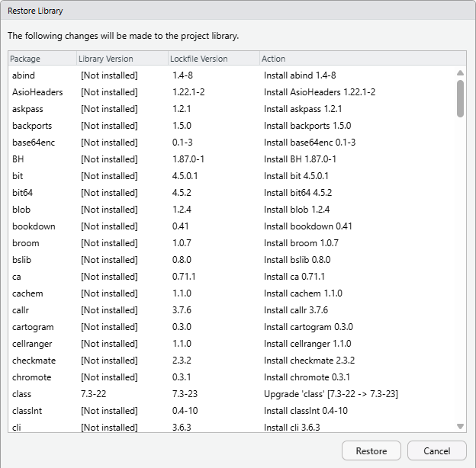Select the cli package row
The width and height of the screenshot is (476, 468).
pyautogui.click(x=17, y=428)
